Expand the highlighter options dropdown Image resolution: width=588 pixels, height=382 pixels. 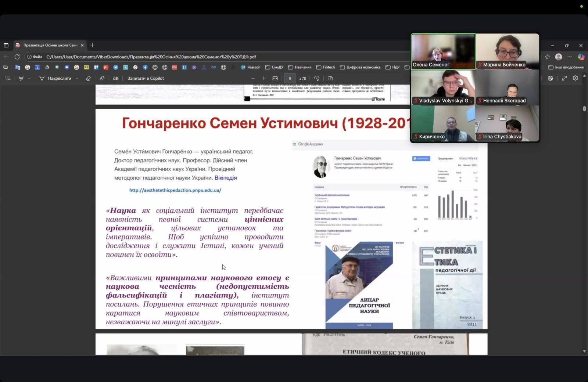click(29, 78)
